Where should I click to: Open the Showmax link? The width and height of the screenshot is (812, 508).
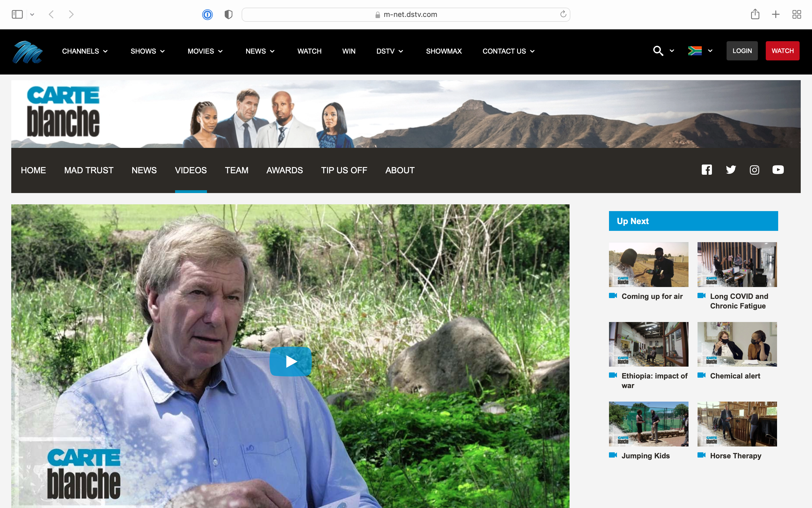[443, 51]
